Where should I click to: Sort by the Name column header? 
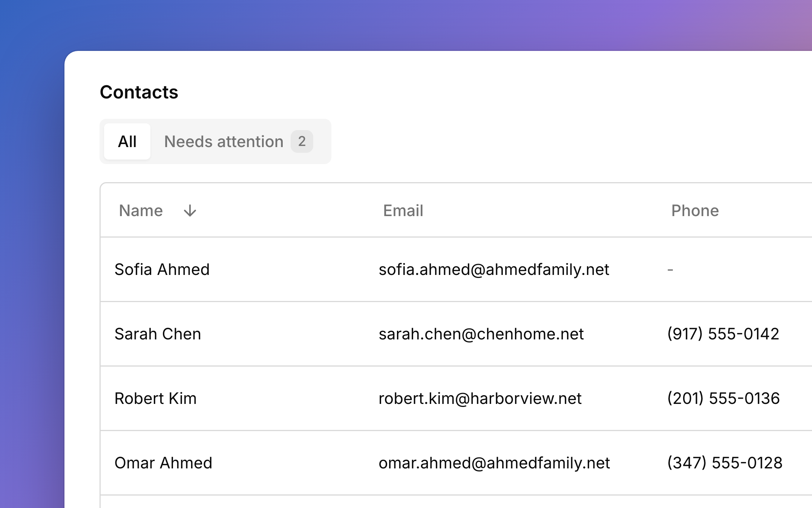point(141,210)
